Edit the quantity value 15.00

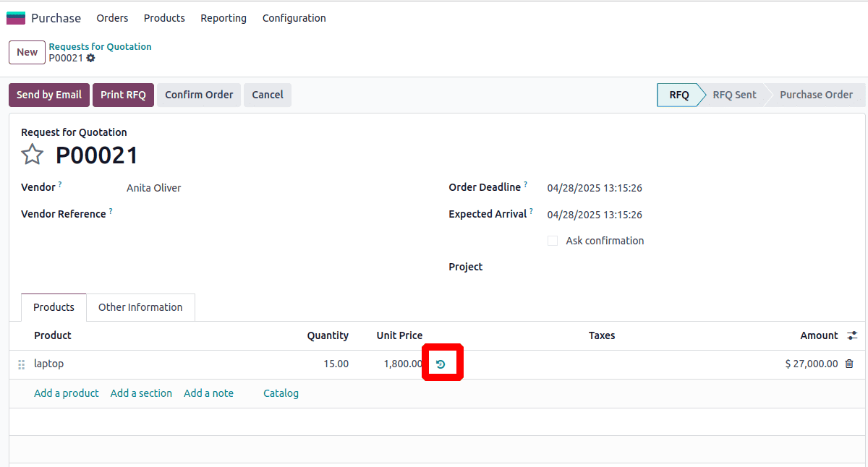pyautogui.click(x=336, y=364)
